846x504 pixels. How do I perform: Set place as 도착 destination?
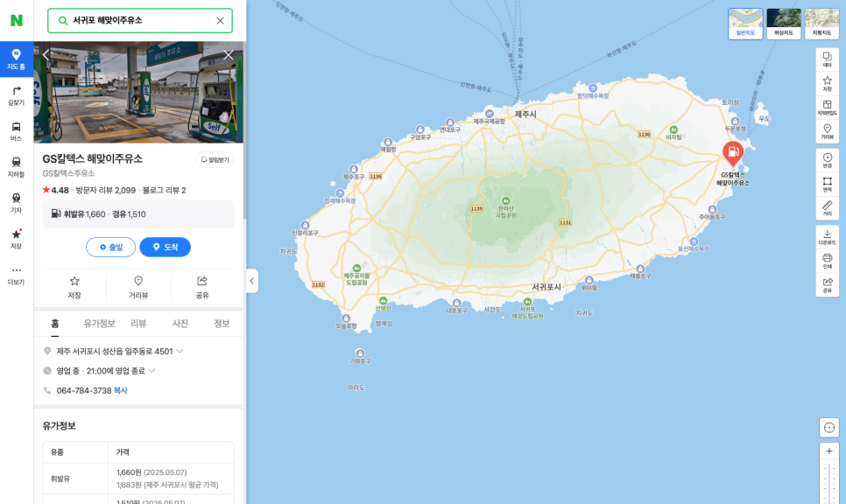[x=166, y=247]
